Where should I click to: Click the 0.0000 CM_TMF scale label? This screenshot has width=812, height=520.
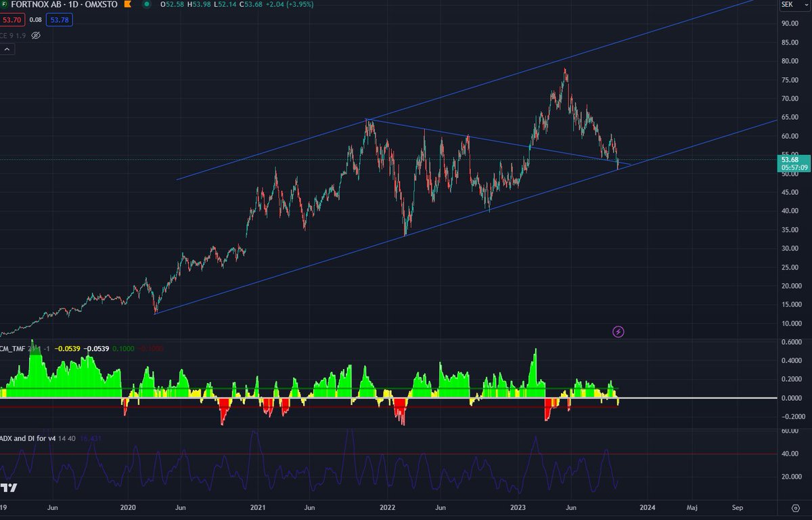tap(793, 398)
